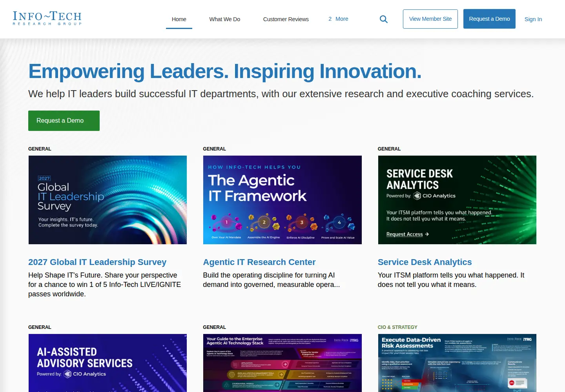Open 2027 Global IT Leadership Survey title link
This screenshot has height=392, width=565.
97,262
